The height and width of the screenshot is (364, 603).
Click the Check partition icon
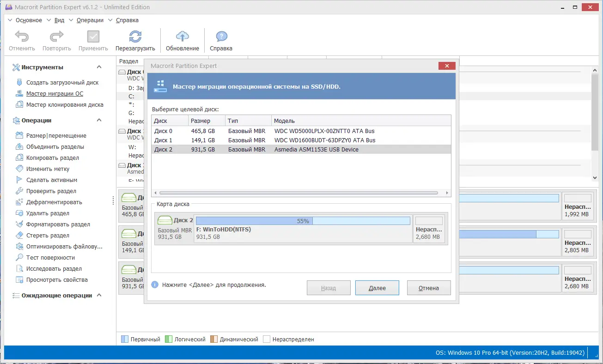coord(19,191)
